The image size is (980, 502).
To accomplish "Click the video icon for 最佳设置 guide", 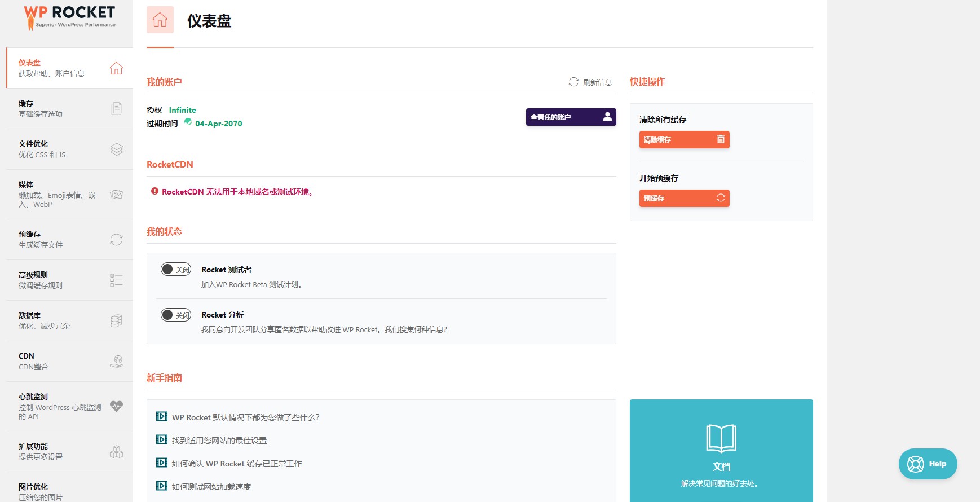I will pyautogui.click(x=162, y=440).
